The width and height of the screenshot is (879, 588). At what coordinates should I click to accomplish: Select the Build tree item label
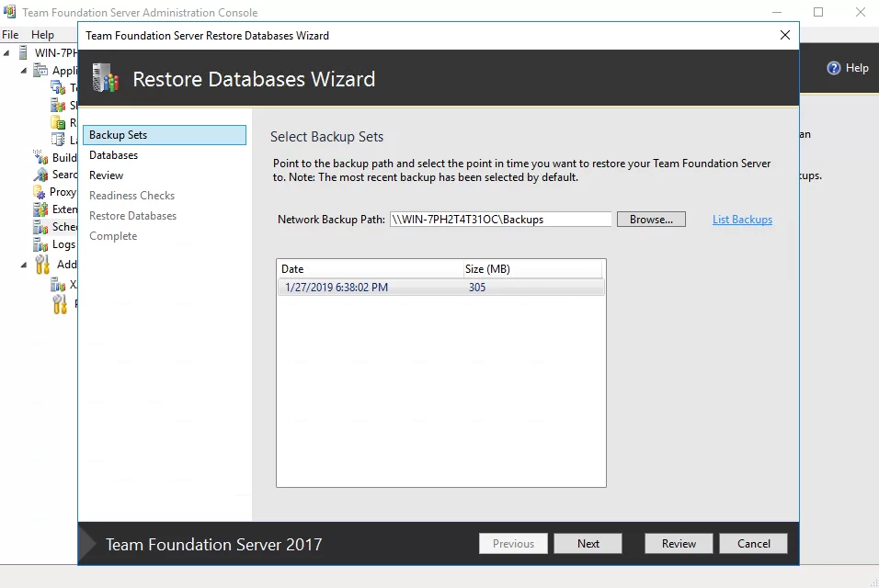coord(64,157)
